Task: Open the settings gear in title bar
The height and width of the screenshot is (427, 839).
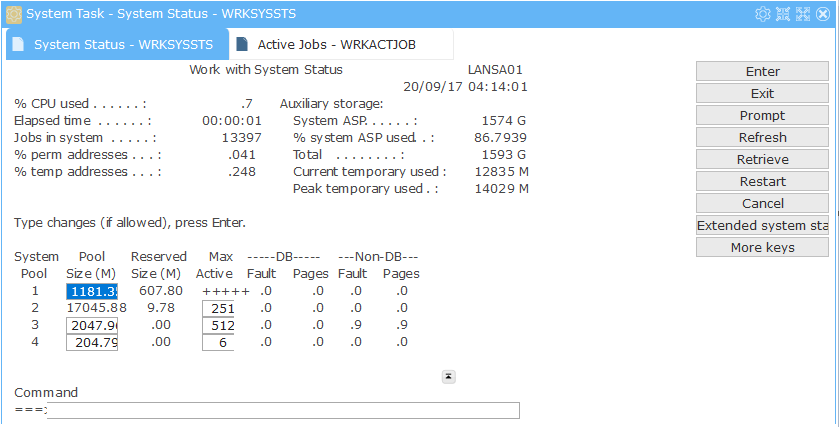Action: click(x=763, y=14)
